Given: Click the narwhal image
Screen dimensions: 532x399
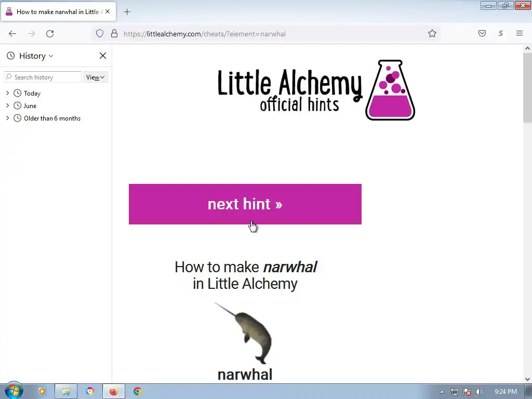Looking at the screenshot, I should [x=244, y=333].
